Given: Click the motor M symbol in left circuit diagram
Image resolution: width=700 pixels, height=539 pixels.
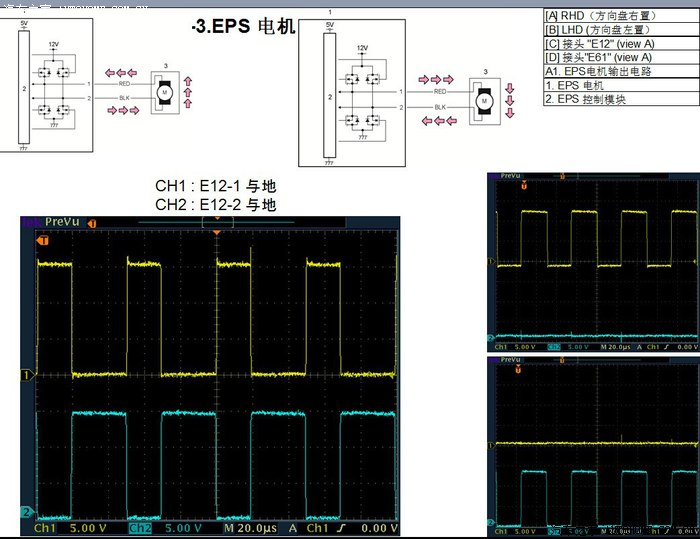Looking at the screenshot, I should point(166,91).
